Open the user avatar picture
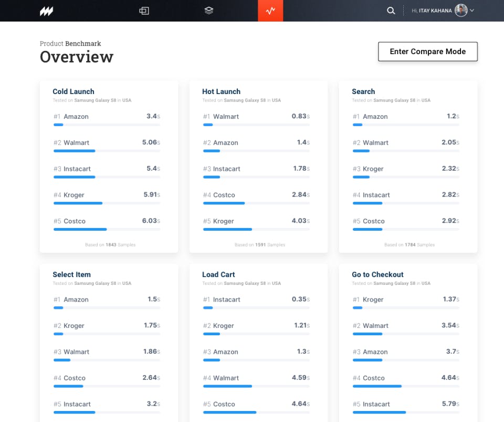Viewport: 504px width, 422px height. 461,11
